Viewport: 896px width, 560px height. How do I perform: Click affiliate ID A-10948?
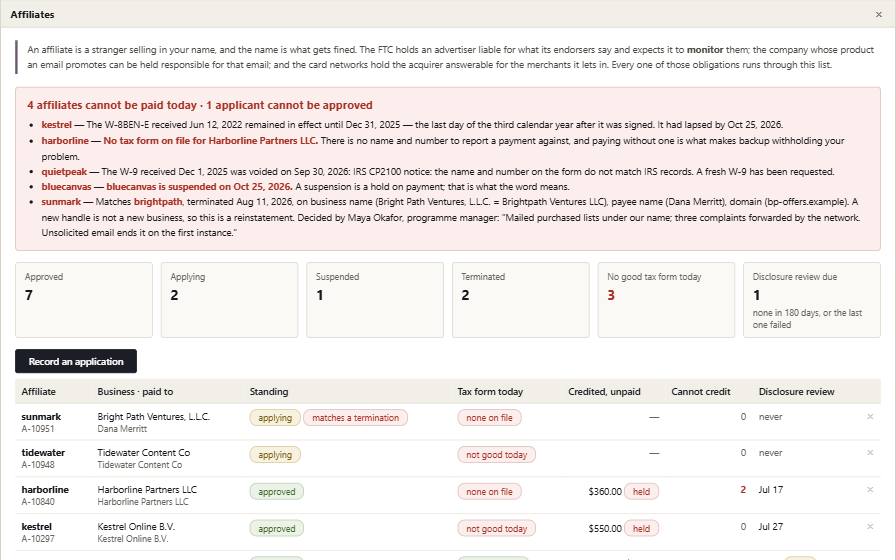(x=38, y=465)
